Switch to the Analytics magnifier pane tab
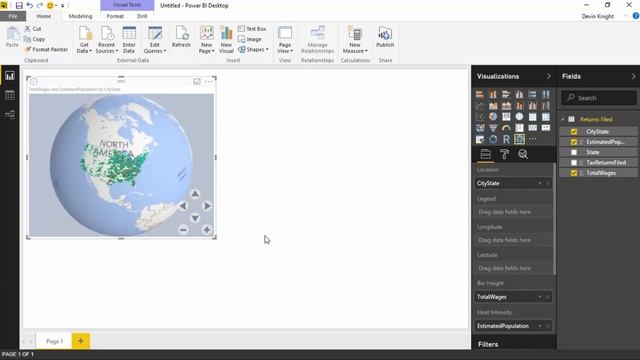640x360 pixels. pyautogui.click(x=523, y=154)
